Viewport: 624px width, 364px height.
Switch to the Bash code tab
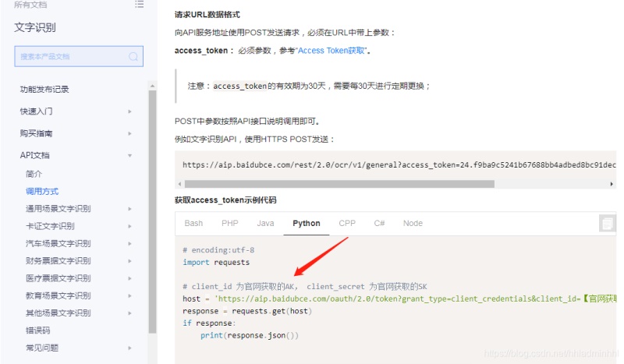click(x=193, y=223)
